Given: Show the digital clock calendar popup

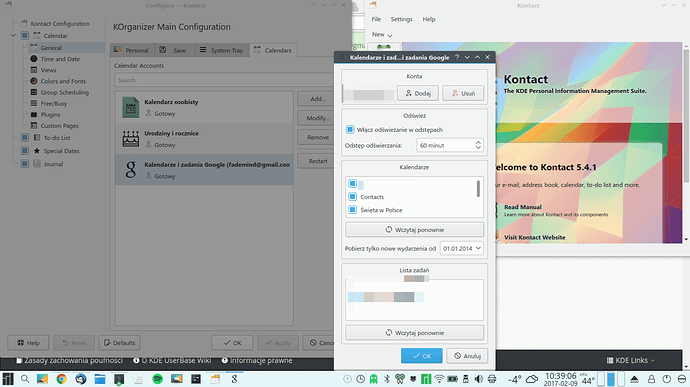Looking at the screenshot, I should 561,379.
